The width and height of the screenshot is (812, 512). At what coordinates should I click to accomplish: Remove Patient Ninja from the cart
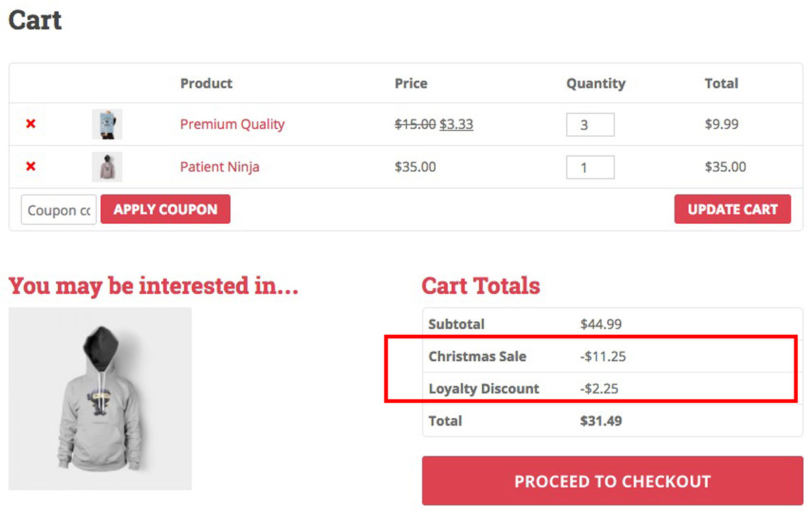tap(30, 166)
